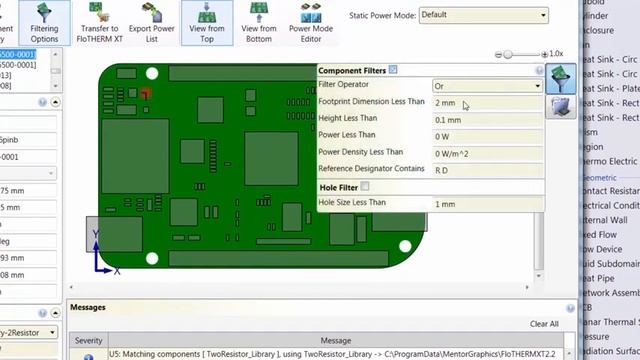
Task: Open help for lower left section
Action: pos(42,313)
